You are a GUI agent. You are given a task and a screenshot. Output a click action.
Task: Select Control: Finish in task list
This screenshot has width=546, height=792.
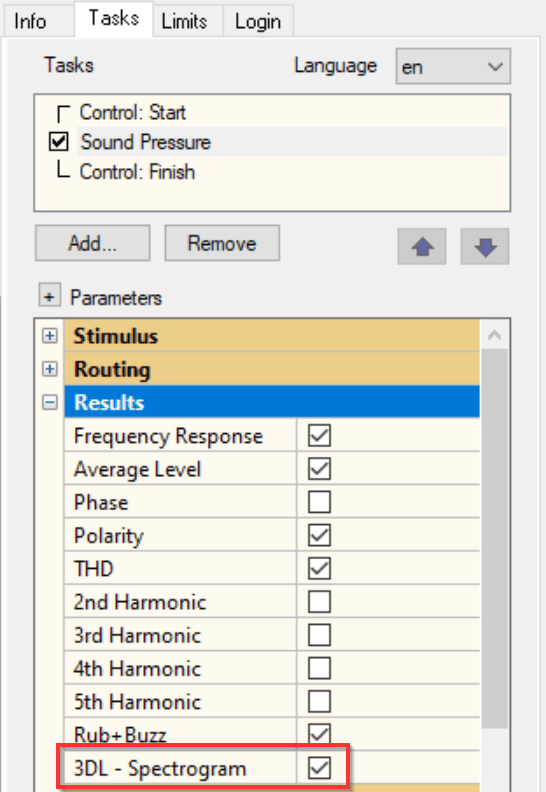coord(137,172)
